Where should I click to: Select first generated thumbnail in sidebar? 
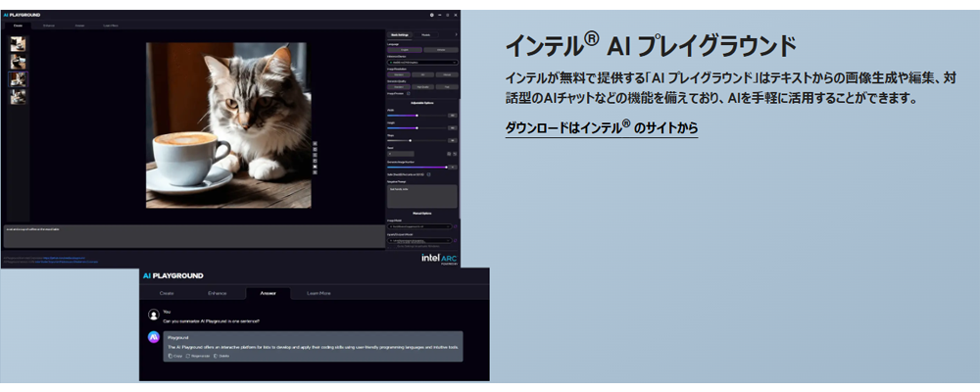[18, 44]
